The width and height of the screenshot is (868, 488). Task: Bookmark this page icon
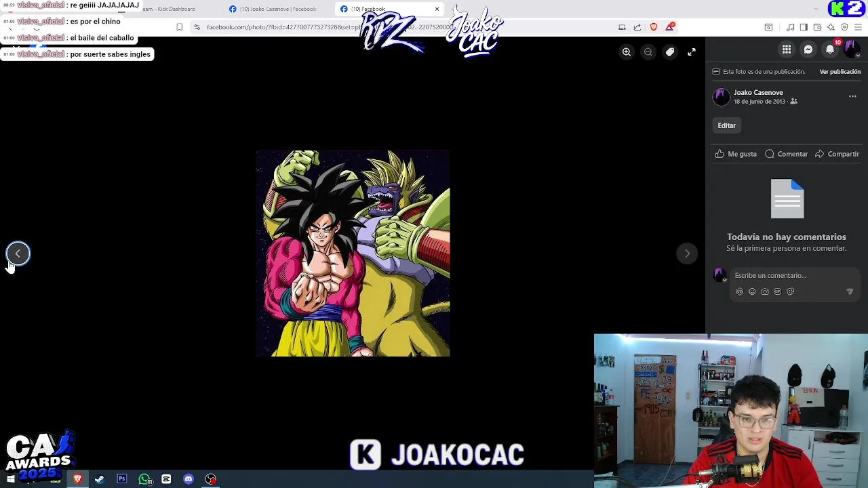[179, 27]
